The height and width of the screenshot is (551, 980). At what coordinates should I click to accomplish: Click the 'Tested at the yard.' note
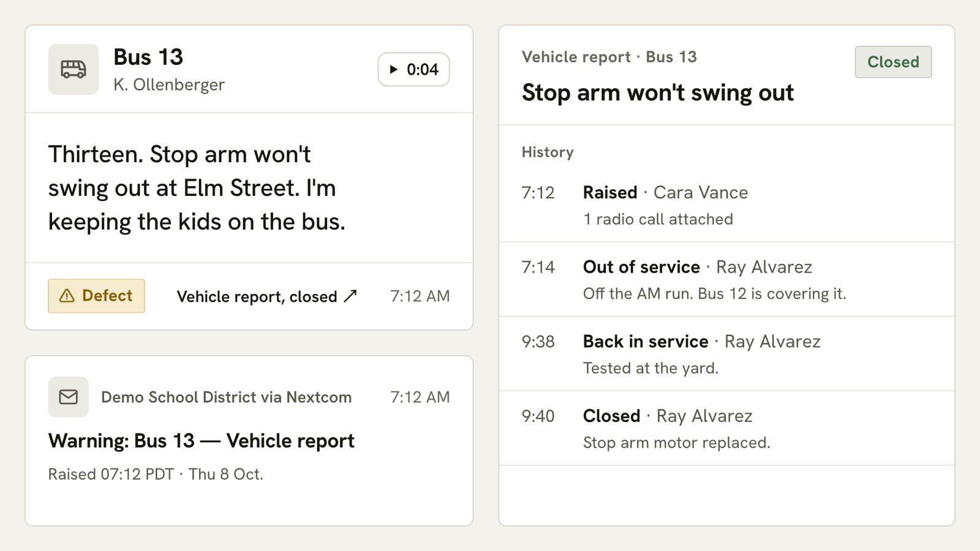(650, 368)
